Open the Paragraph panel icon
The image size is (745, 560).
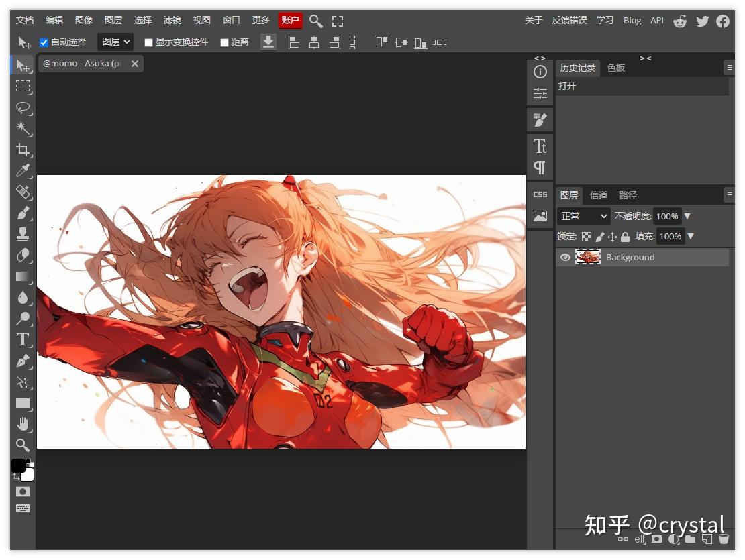[540, 168]
